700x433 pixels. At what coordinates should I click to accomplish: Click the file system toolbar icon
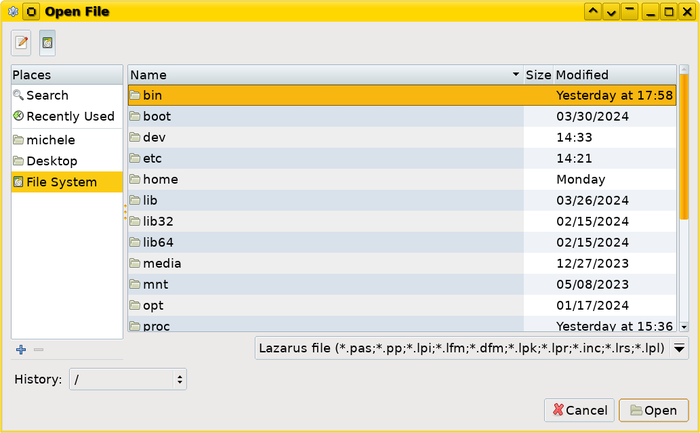tap(47, 43)
